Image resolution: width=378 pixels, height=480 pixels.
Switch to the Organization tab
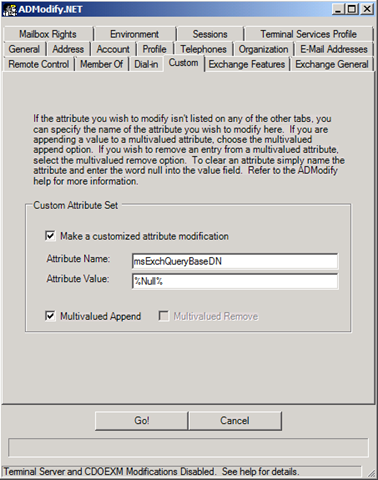coord(263,49)
